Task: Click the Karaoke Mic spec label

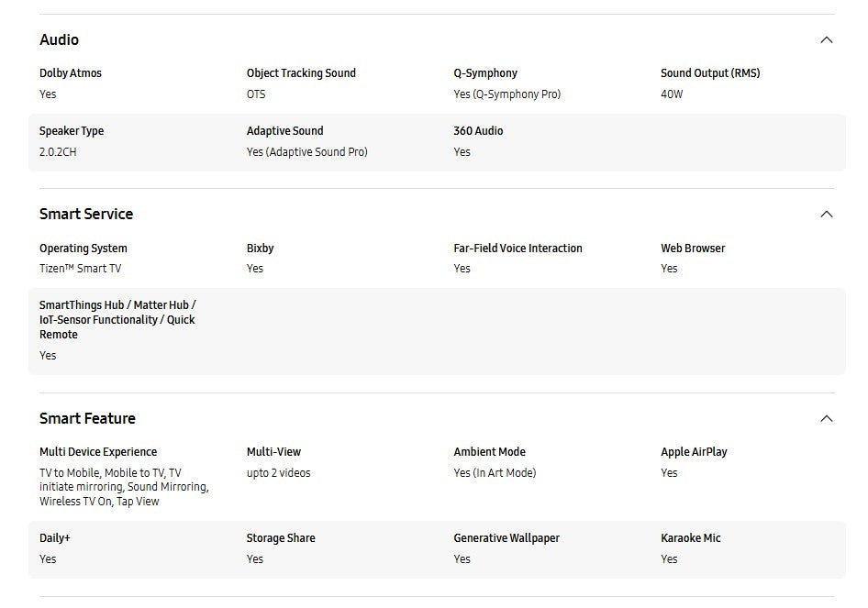Action: pyautogui.click(x=691, y=538)
